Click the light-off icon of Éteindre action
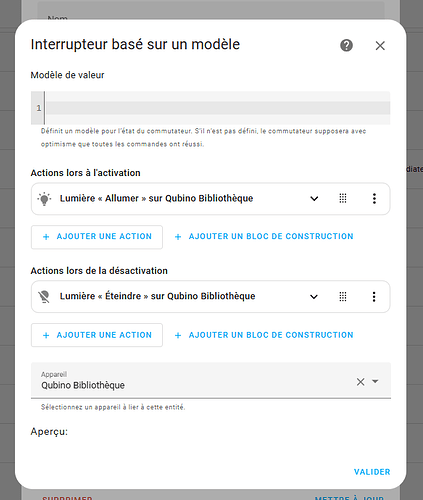The width and height of the screenshot is (423, 500). click(44, 296)
